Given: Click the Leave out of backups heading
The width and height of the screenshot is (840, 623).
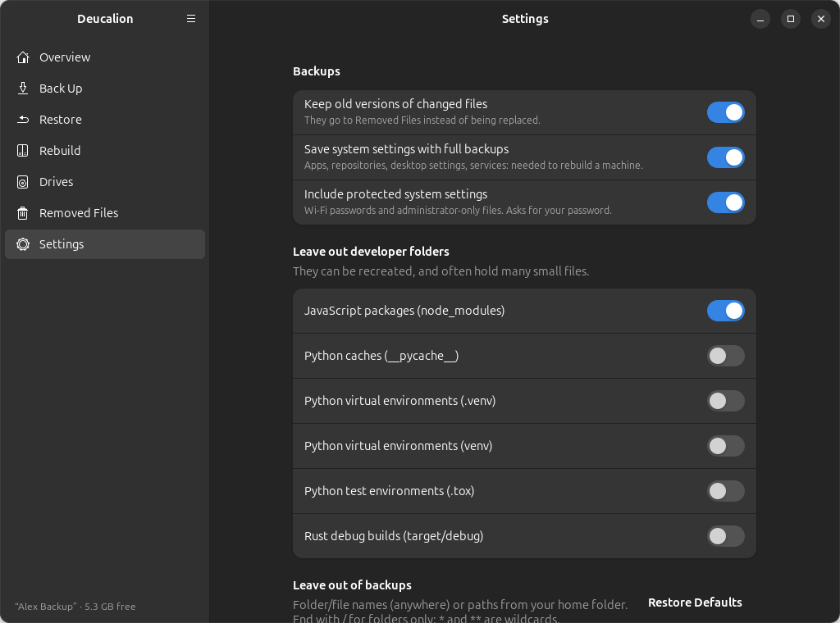Looking at the screenshot, I should pos(352,585).
